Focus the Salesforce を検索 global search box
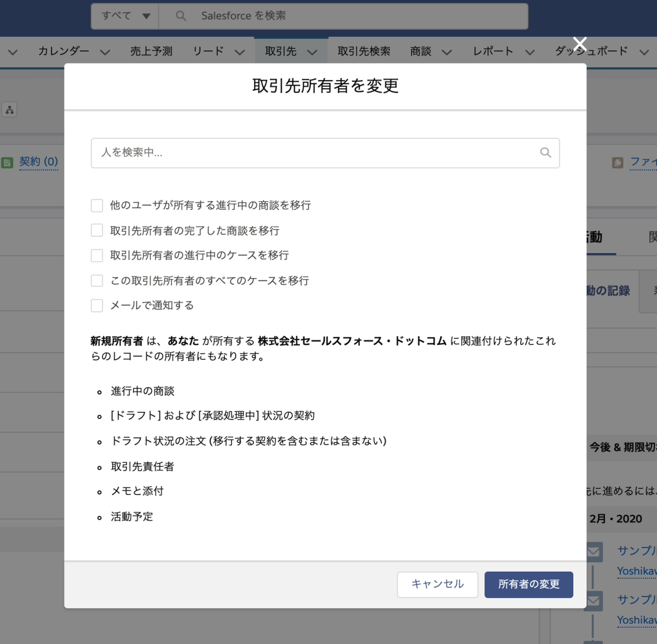 [343, 16]
